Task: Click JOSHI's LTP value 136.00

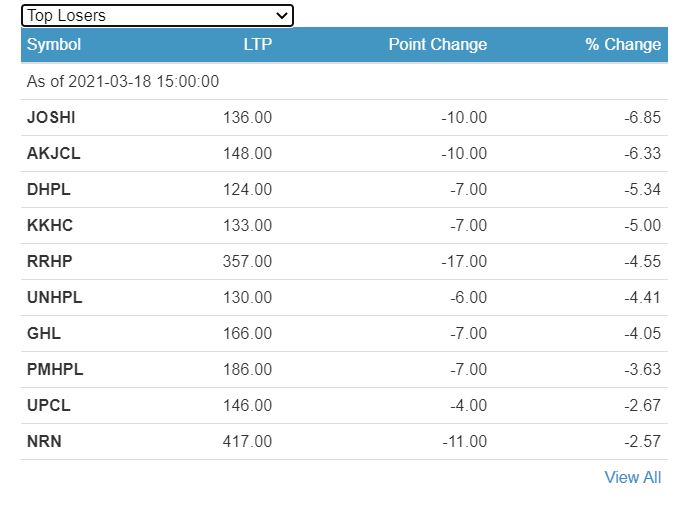Action: tap(247, 117)
